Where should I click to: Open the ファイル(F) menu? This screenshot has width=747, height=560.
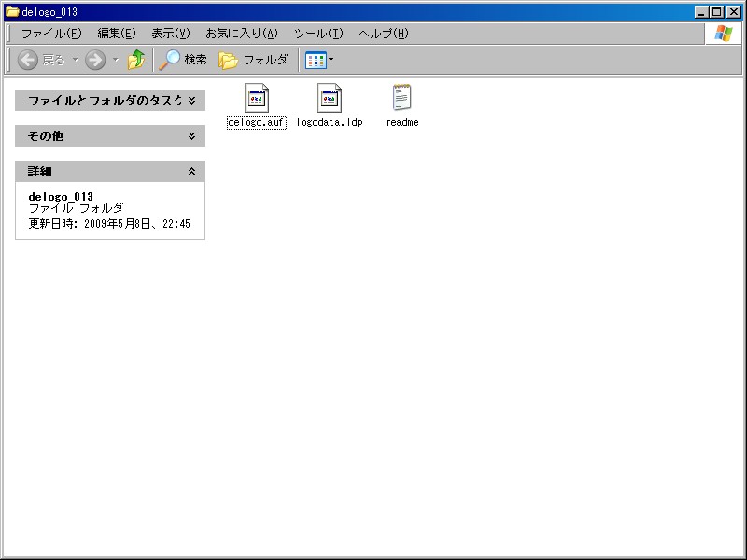[51, 34]
